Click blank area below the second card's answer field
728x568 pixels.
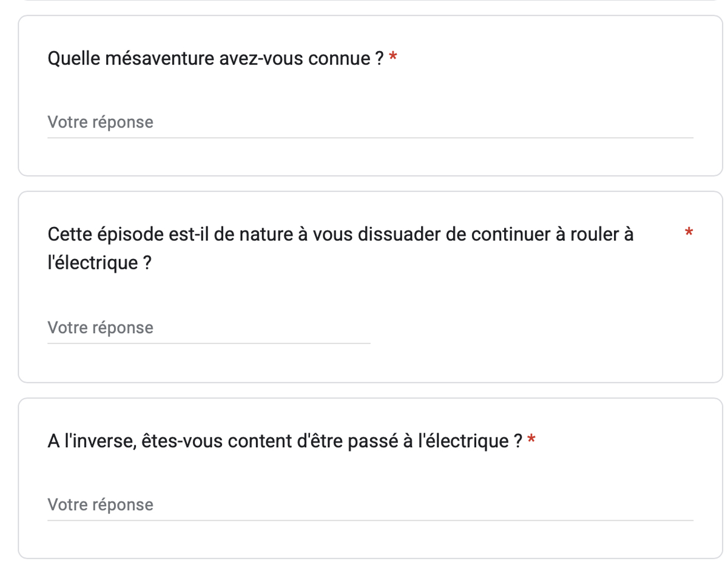tap(370, 363)
